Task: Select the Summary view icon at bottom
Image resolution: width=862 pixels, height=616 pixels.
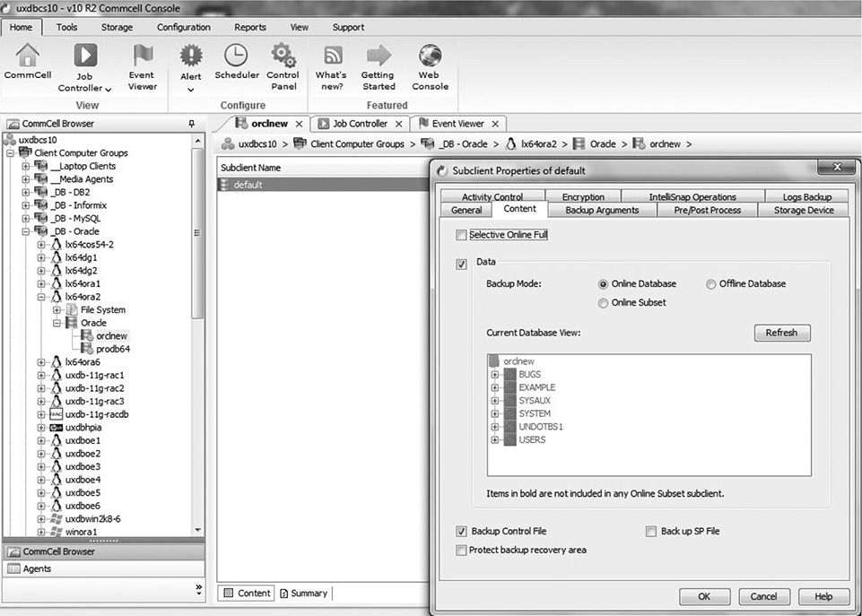Action: [x=283, y=594]
